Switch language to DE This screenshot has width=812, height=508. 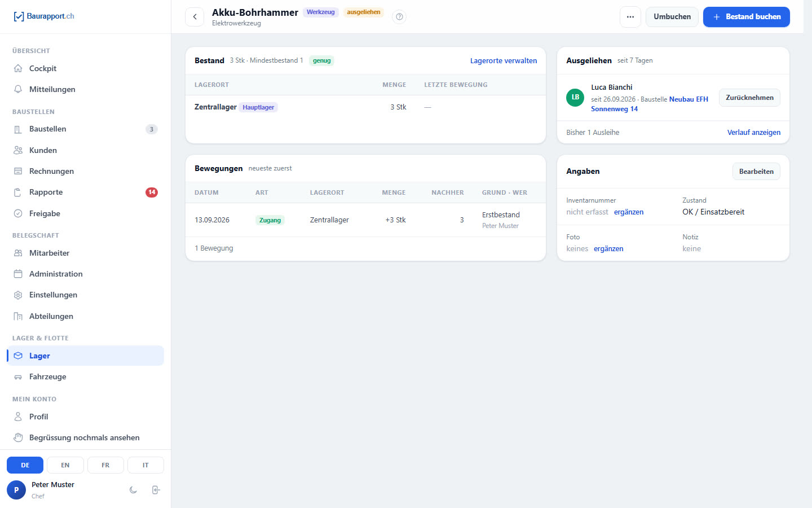tap(25, 465)
